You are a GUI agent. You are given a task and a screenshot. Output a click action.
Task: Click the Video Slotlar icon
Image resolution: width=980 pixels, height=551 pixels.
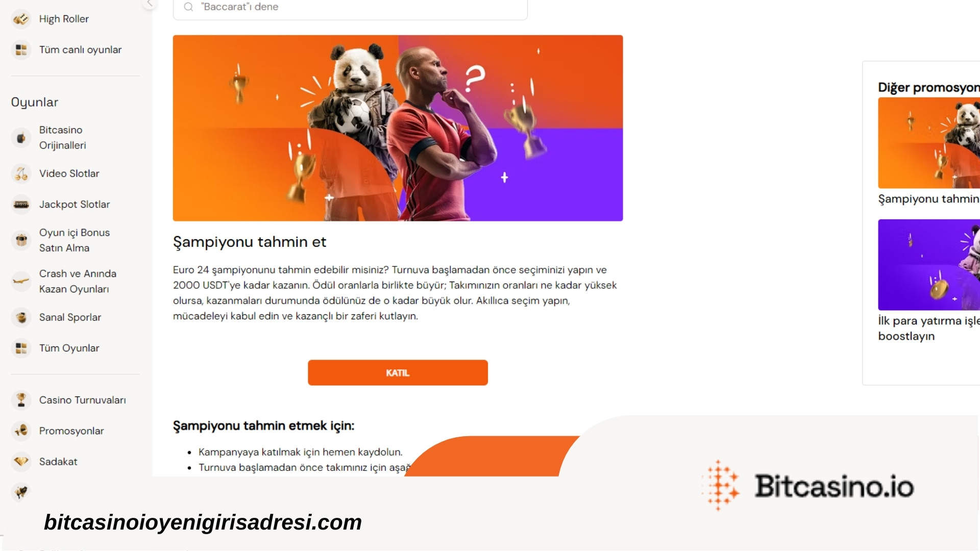point(20,173)
